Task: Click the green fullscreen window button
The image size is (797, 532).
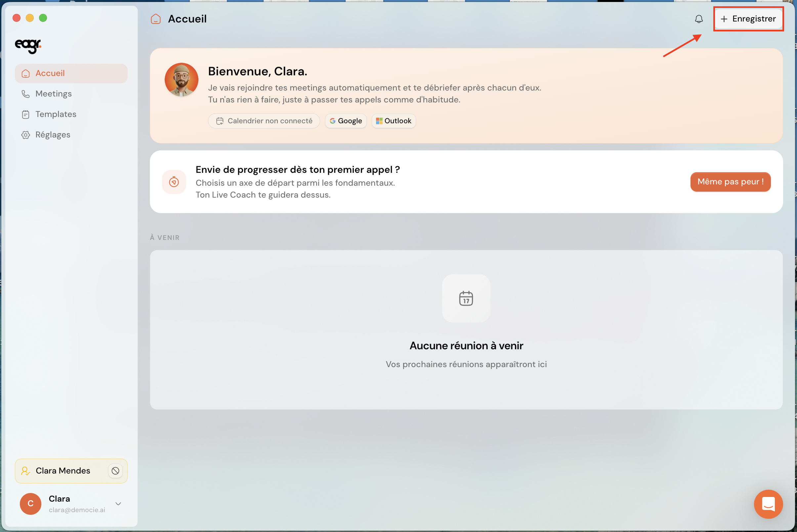Action: [x=43, y=18]
